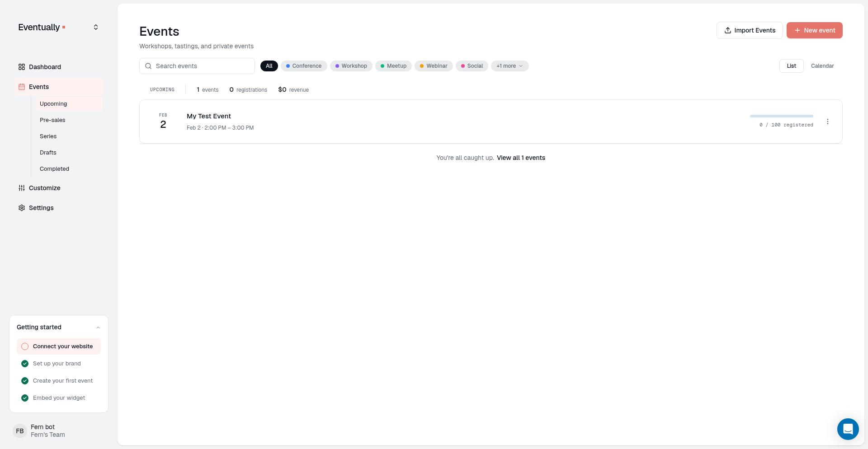The height and width of the screenshot is (449, 868).
Task: Click Create your first event step
Action: pos(59,381)
